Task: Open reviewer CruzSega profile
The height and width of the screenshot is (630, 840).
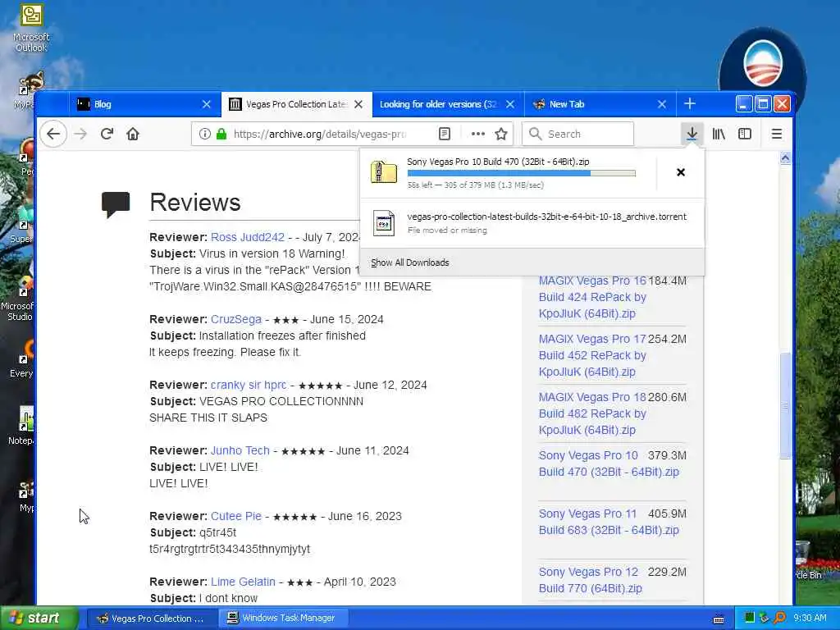Action: pyautogui.click(x=236, y=319)
